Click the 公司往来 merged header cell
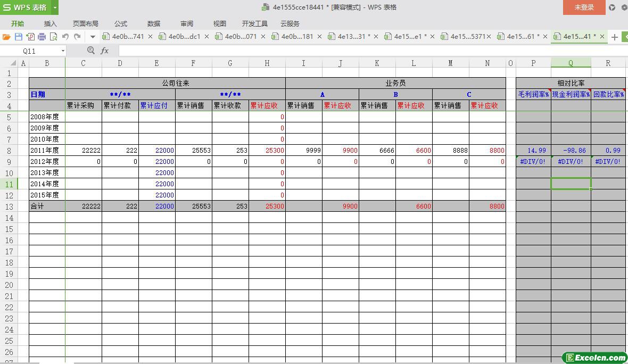Viewport: 628px width, 364px height. tap(176, 84)
